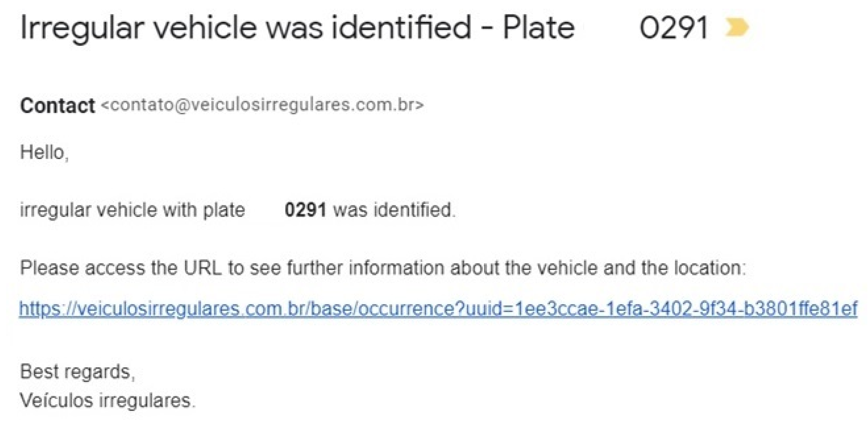
Task: Click the word "Plate" in the subject heading
Action: click(539, 28)
